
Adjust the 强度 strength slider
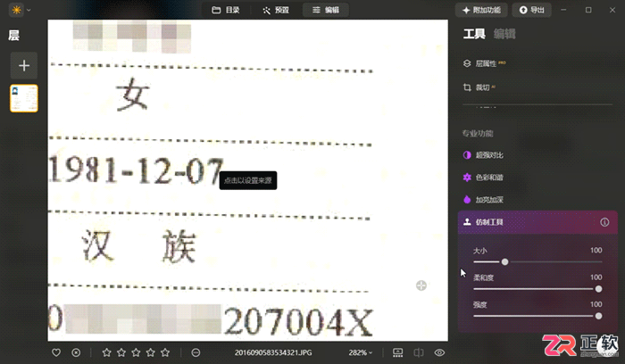pyautogui.click(x=598, y=316)
